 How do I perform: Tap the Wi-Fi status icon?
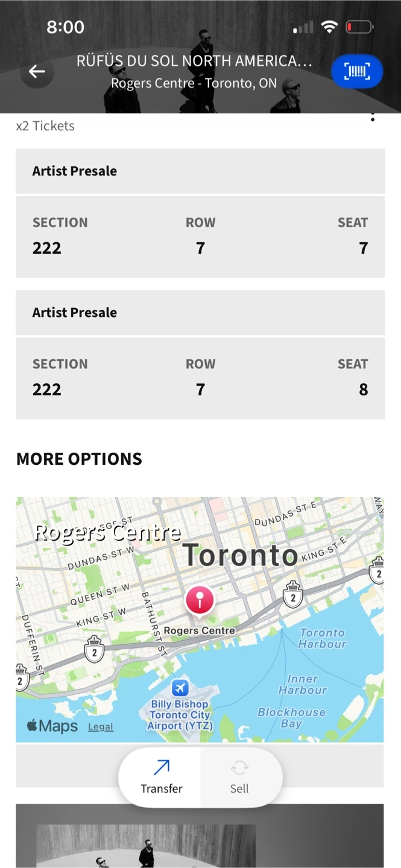coord(329,27)
